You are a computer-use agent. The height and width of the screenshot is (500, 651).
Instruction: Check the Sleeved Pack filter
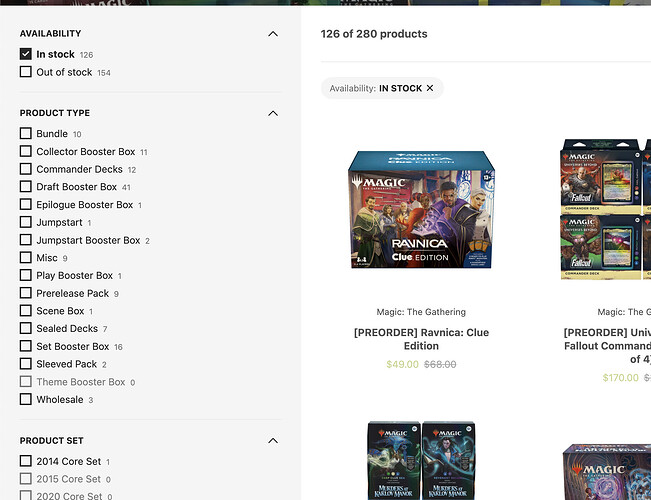coord(26,364)
